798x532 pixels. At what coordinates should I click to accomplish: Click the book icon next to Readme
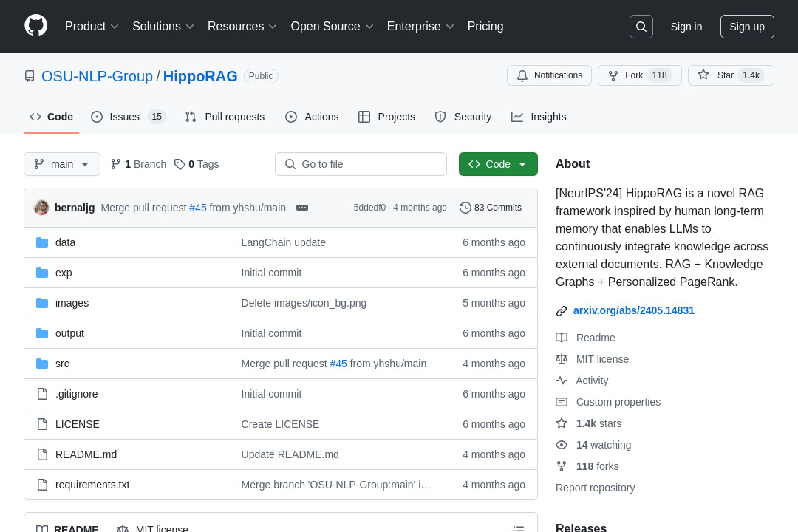coord(562,338)
